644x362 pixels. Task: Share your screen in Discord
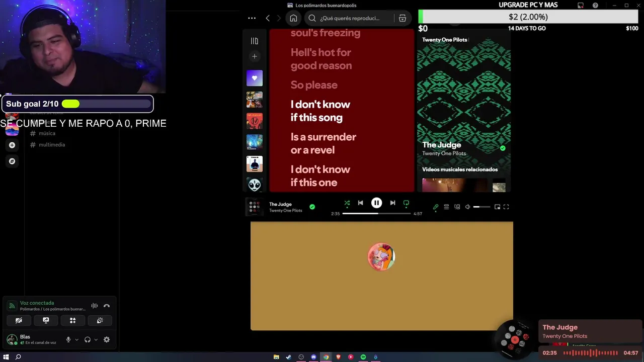46,320
